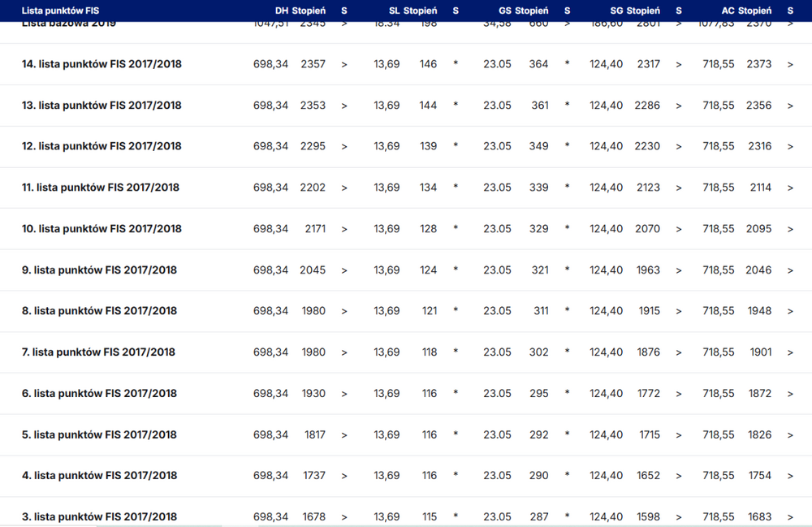The image size is (812, 527).
Task: Click the 'AC Stopień' column header
Action: click(x=746, y=11)
